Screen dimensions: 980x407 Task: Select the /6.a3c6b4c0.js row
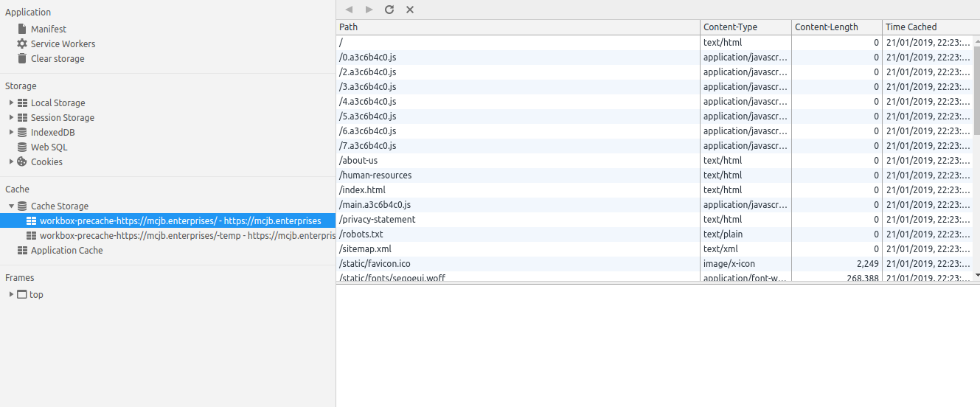(x=655, y=131)
